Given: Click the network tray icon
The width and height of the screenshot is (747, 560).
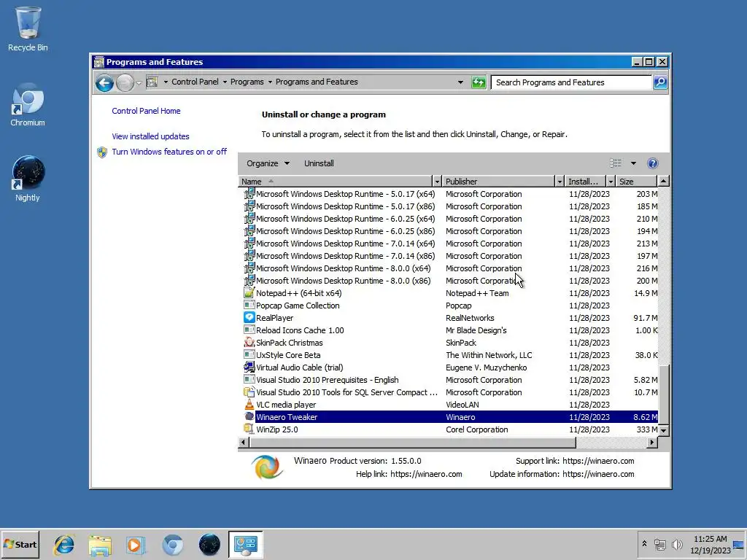Looking at the screenshot, I should click(659, 544).
